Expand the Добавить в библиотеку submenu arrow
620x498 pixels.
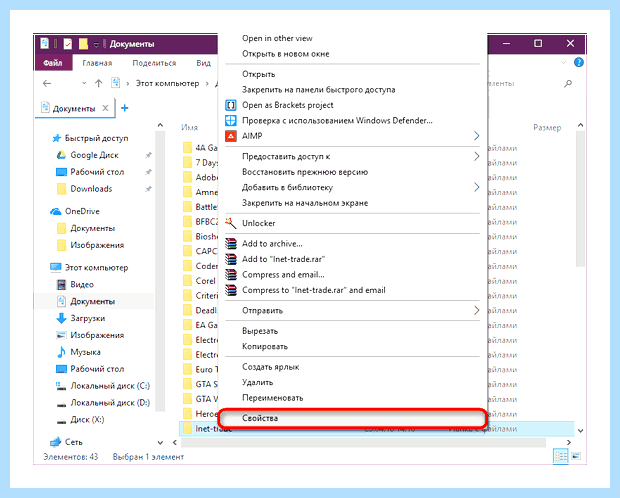tap(476, 187)
